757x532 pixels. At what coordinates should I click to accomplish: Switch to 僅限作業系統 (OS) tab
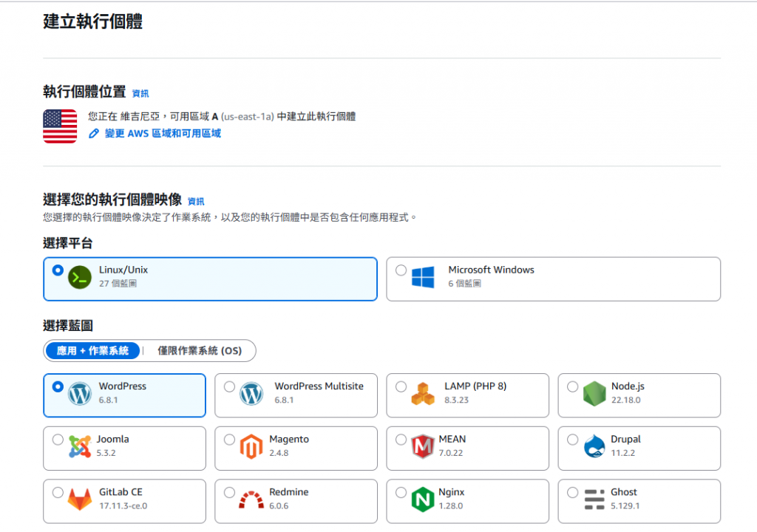click(200, 350)
